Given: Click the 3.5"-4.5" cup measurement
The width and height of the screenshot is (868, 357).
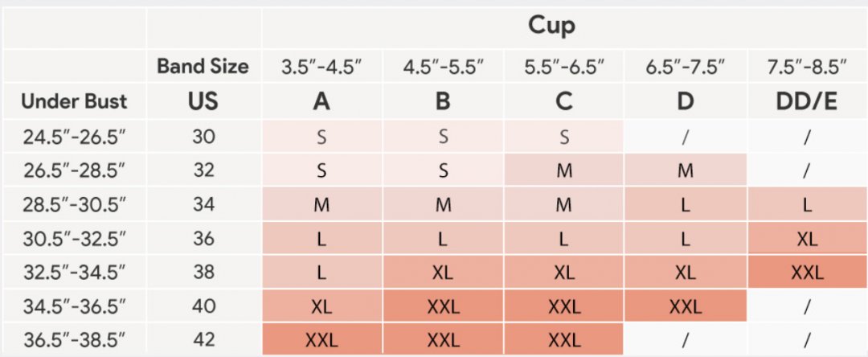Looking at the screenshot, I should 322,68.
